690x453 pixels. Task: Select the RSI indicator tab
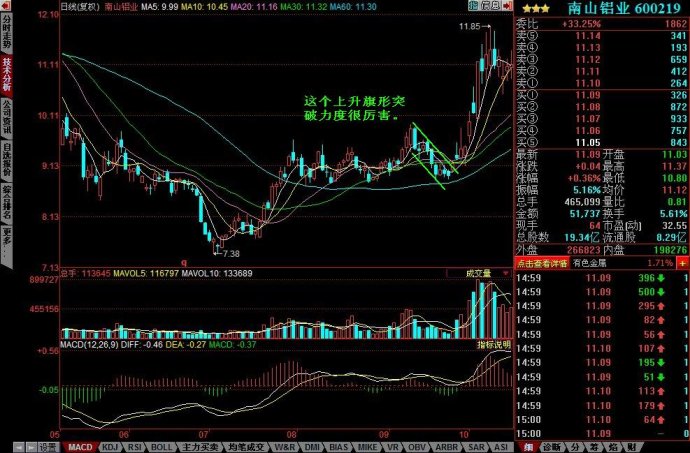pyautogui.click(x=135, y=446)
